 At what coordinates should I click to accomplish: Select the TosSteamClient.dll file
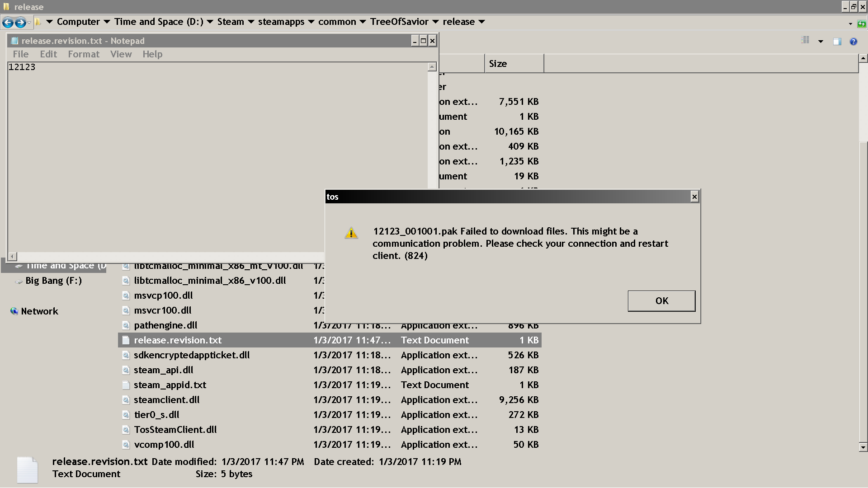(175, 430)
